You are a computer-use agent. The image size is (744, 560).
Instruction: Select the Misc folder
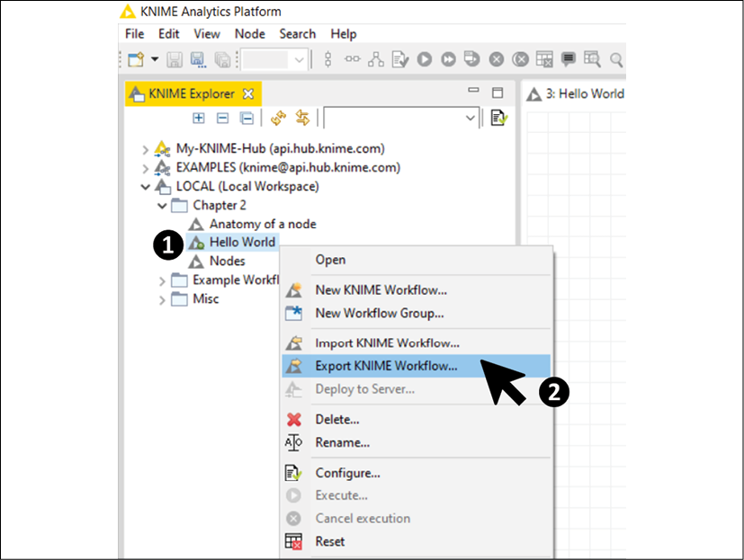click(205, 299)
